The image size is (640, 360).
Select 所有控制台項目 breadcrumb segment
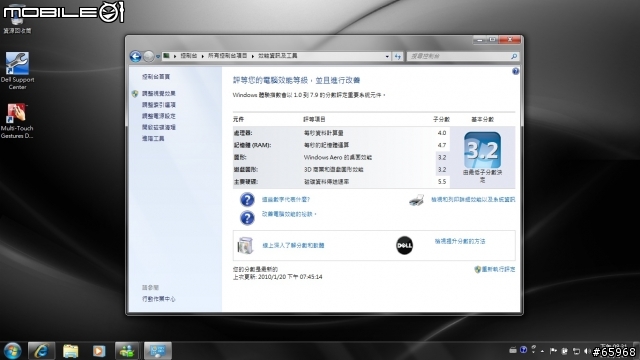[x=227, y=56]
